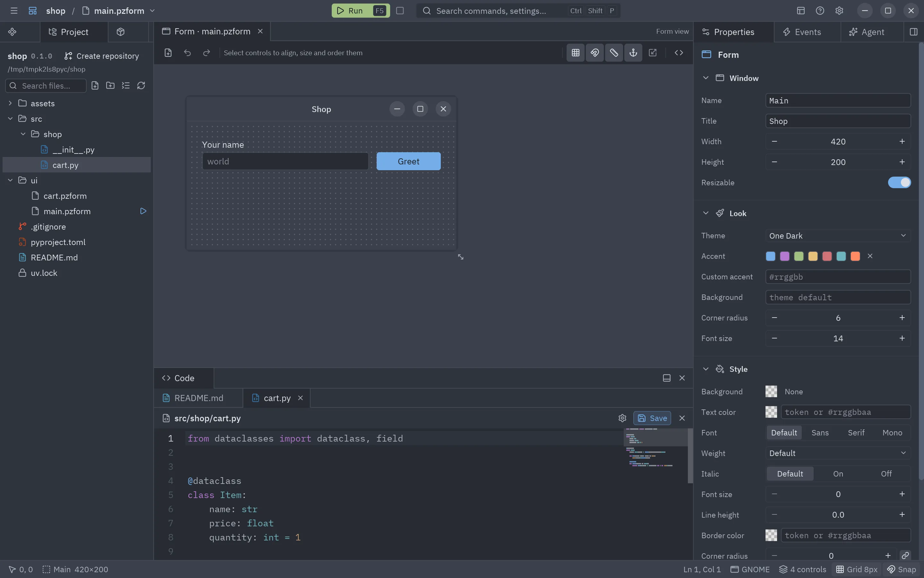
Task: Click the Search commands, settings field
Action: point(518,11)
